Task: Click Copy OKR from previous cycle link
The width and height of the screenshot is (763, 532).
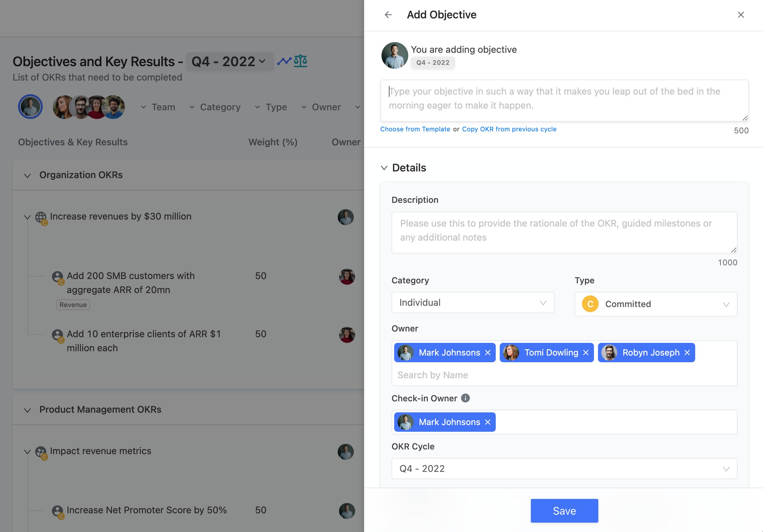Action: click(509, 129)
